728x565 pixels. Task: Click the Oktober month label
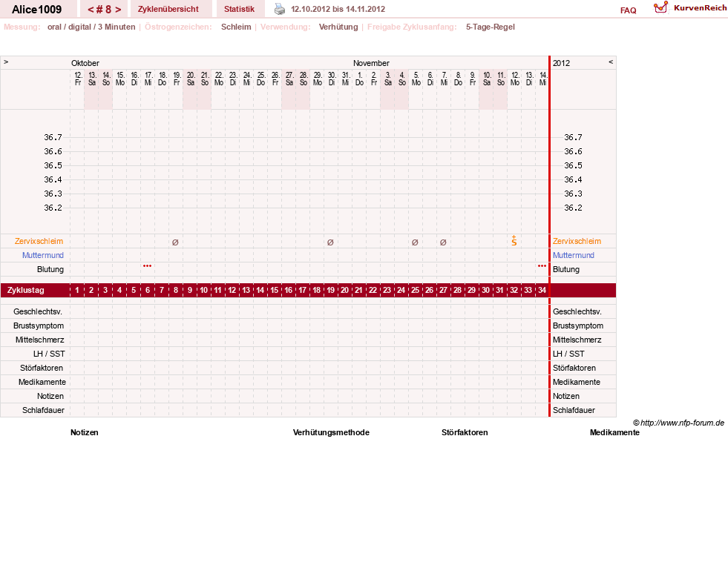click(85, 63)
